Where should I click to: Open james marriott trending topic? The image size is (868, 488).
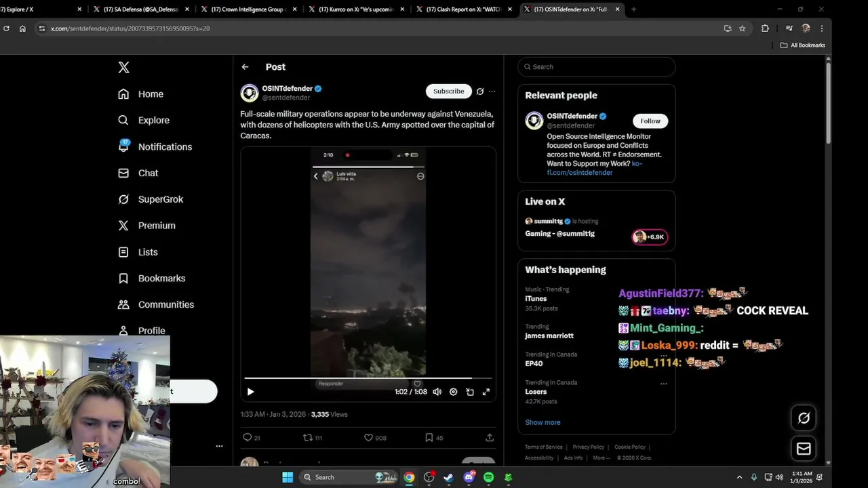(x=549, y=335)
